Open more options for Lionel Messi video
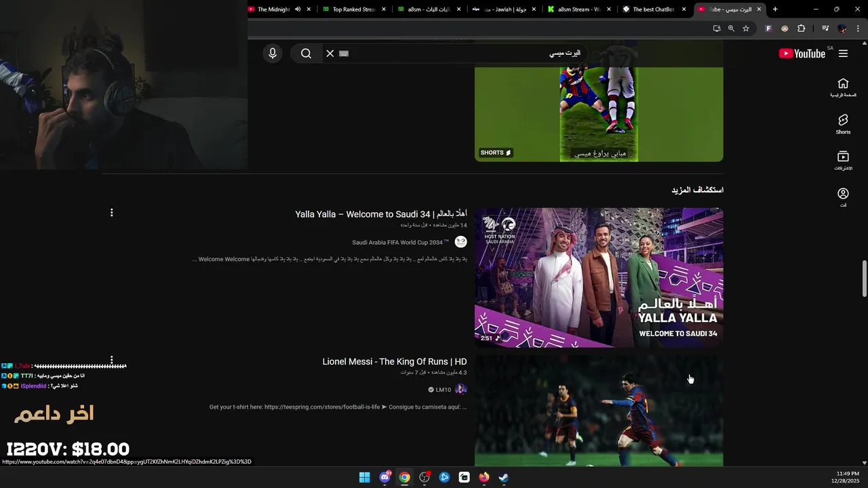This screenshot has width=868, height=488. point(112,360)
